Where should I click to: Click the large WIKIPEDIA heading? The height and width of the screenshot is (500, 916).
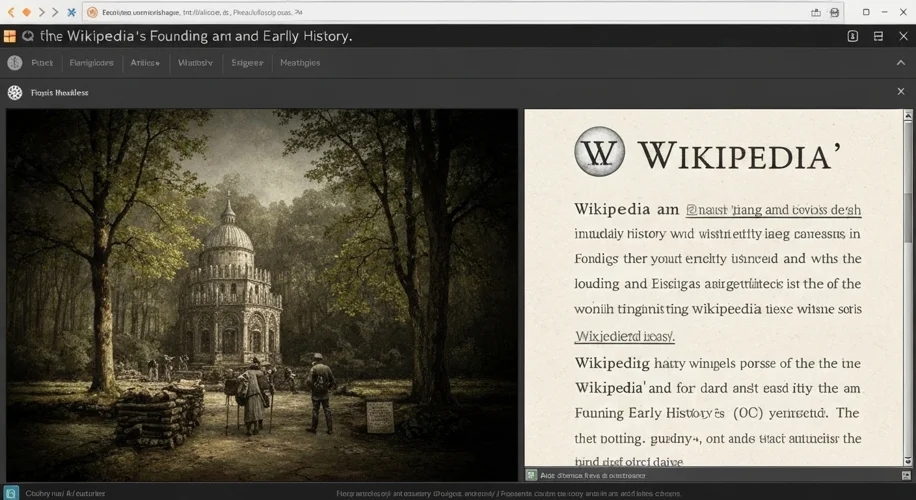pyautogui.click(x=740, y=155)
